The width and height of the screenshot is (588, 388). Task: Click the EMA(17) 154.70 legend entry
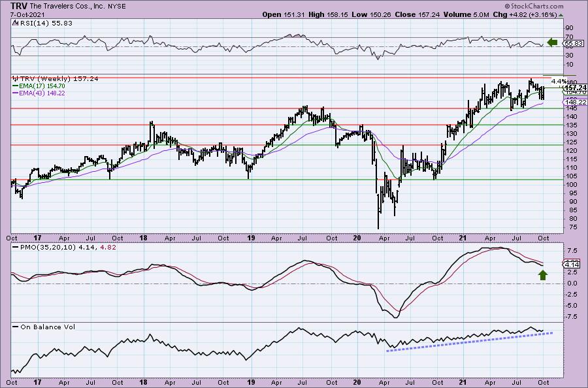click(x=42, y=86)
